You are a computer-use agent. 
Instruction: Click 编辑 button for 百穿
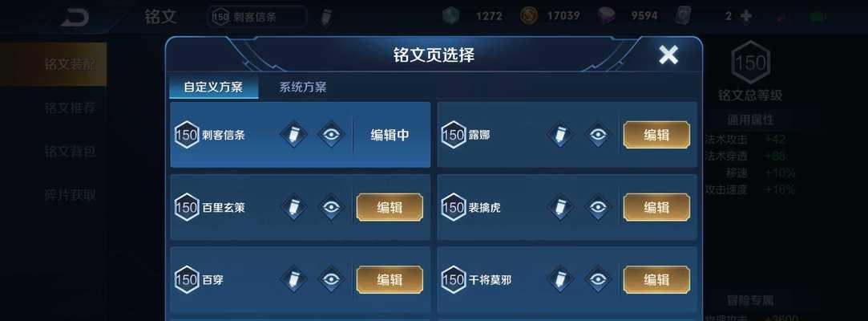(390, 279)
